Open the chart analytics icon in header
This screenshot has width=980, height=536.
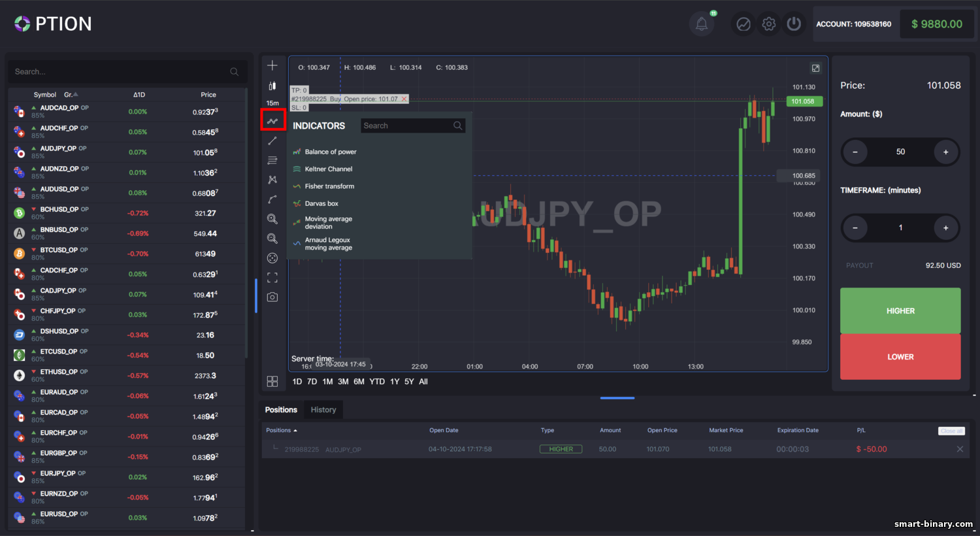[743, 24]
